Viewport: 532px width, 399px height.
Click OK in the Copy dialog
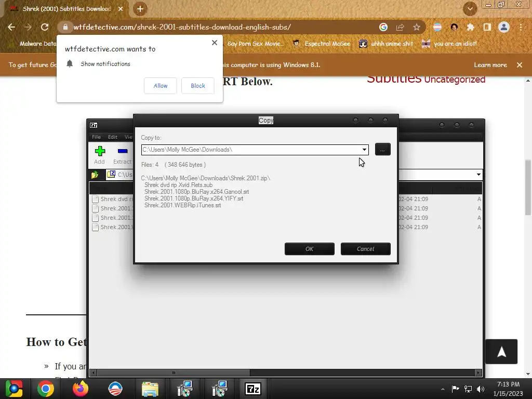[310, 249]
